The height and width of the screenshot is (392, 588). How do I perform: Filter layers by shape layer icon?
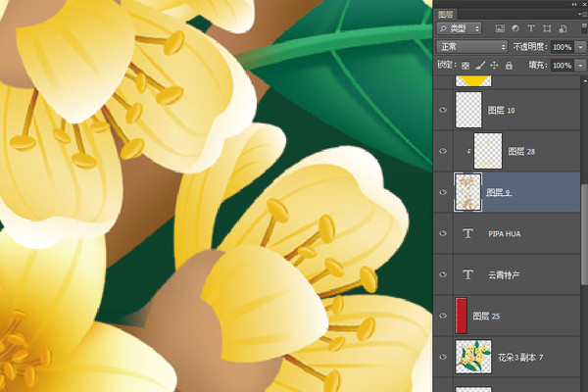[x=547, y=28]
